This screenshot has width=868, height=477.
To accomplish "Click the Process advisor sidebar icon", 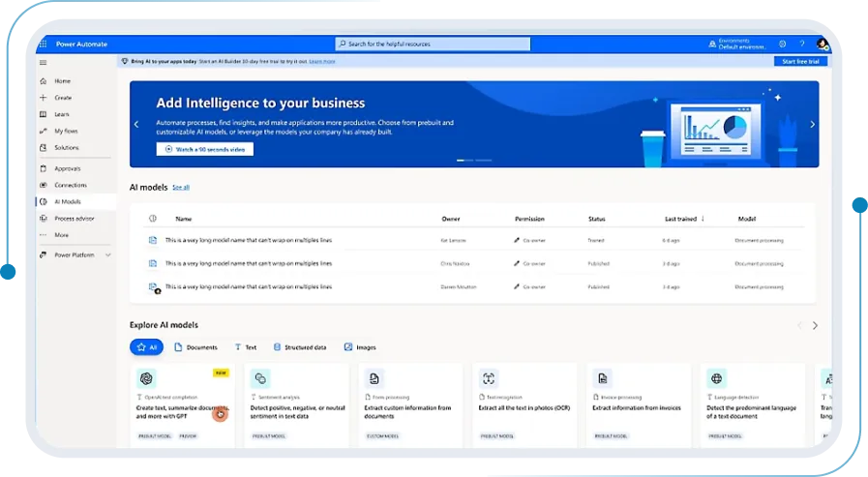I will tap(44, 219).
